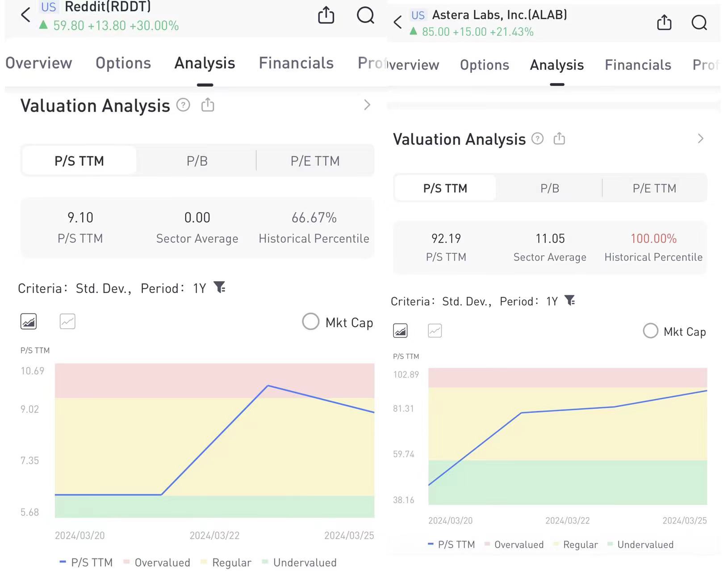Select the area chart view for Astera Labs
Image resolution: width=728 pixels, height=571 pixels.
tap(400, 331)
